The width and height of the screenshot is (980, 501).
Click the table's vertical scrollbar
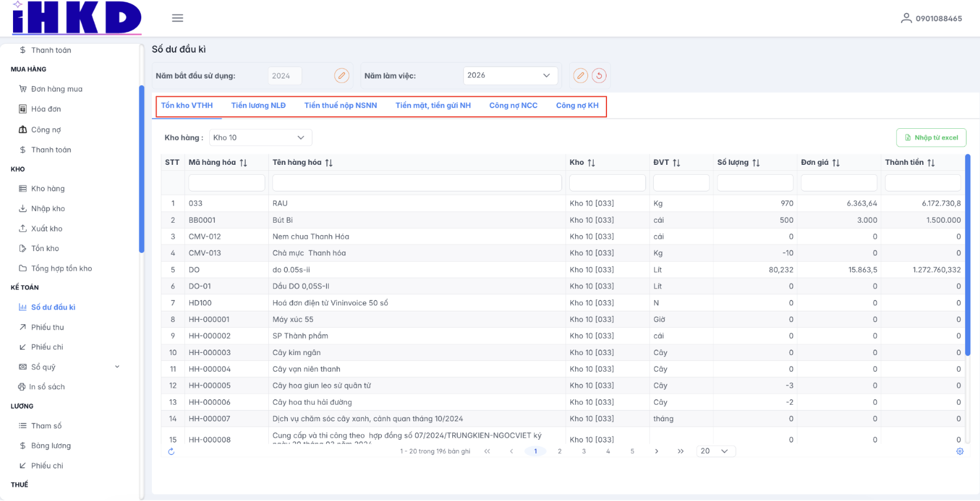(968, 254)
